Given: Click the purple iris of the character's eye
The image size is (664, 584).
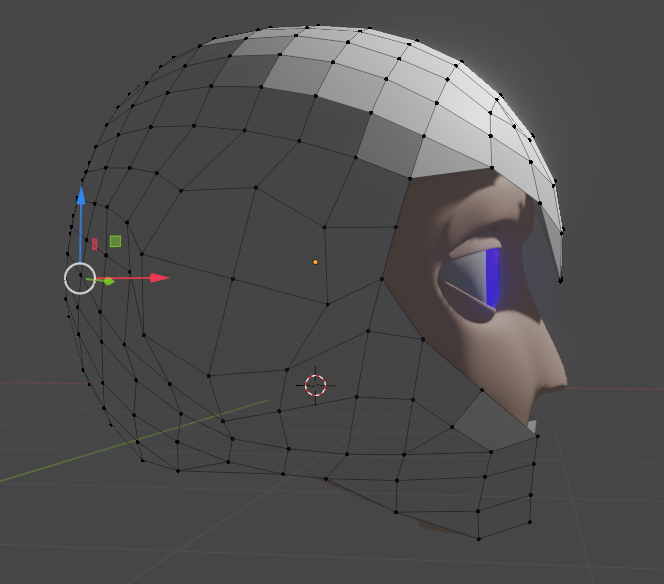Looking at the screenshot, I should click(x=492, y=277).
